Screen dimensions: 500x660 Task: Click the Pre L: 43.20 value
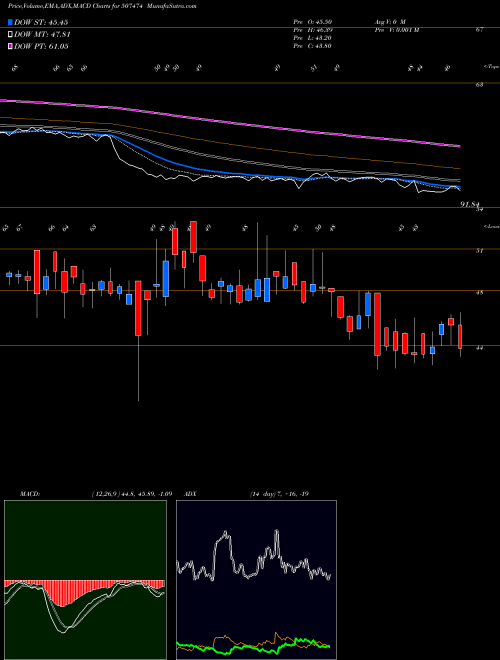click(312, 38)
